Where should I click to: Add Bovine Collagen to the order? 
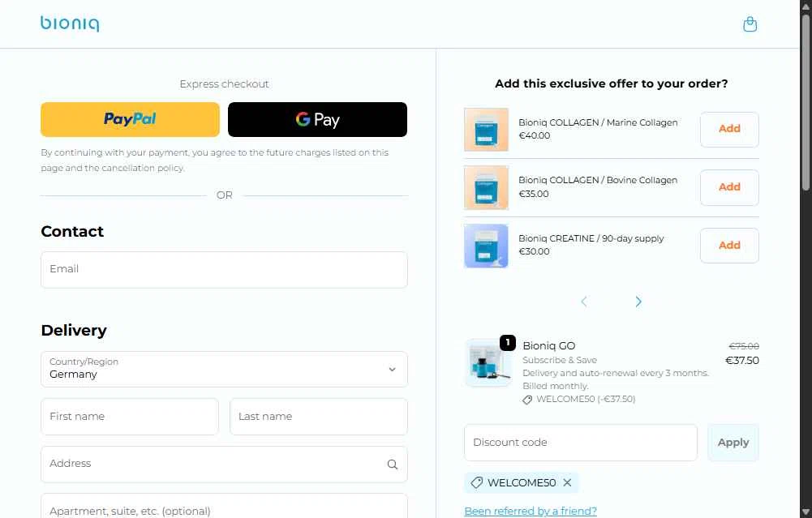pos(729,187)
